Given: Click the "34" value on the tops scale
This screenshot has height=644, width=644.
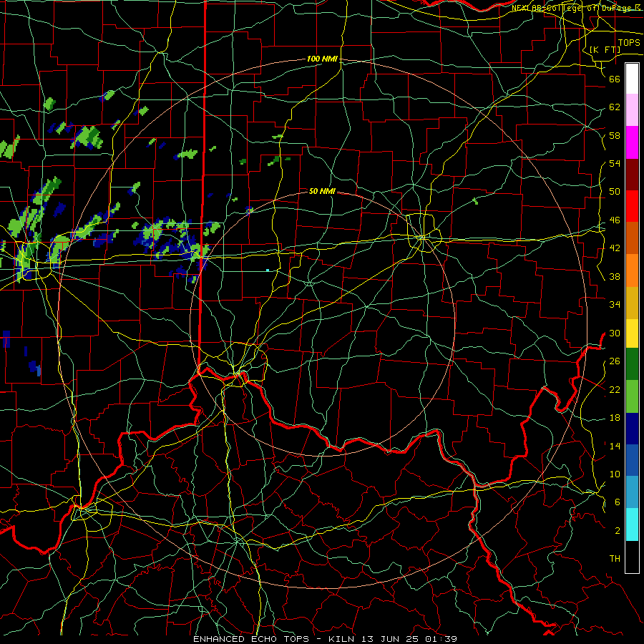Looking at the screenshot, I should pyautogui.click(x=615, y=305).
